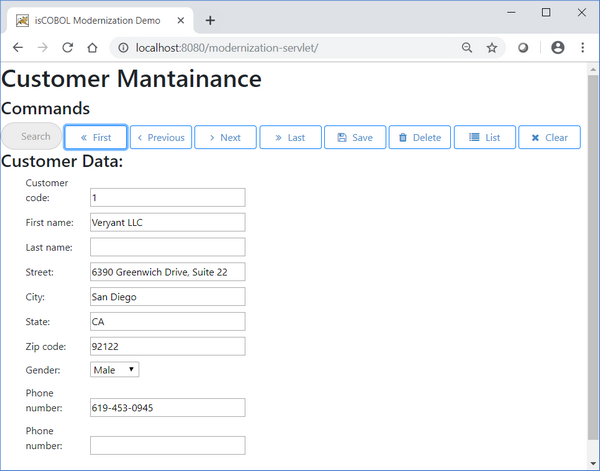Delete the current customer
This screenshot has height=471, width=600.
click(x=419, y=137)
